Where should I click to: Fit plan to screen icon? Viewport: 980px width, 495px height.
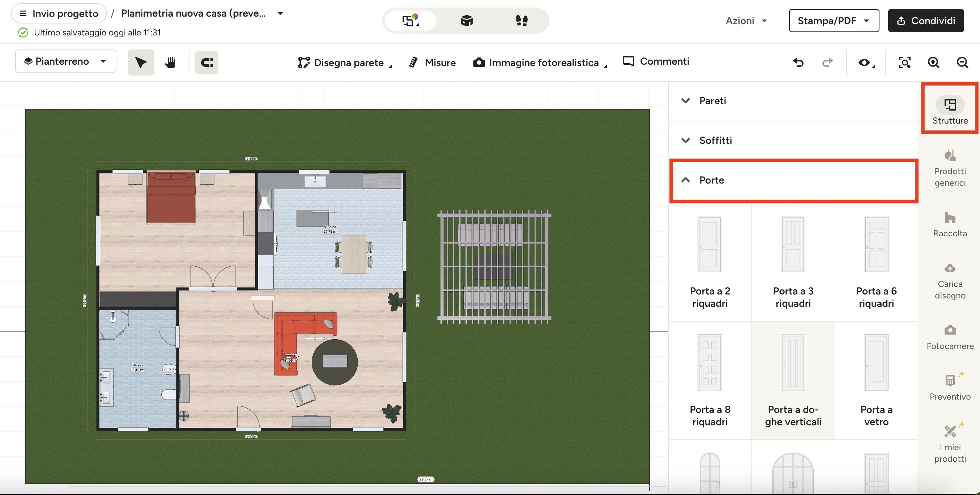(x=904, y=63)
